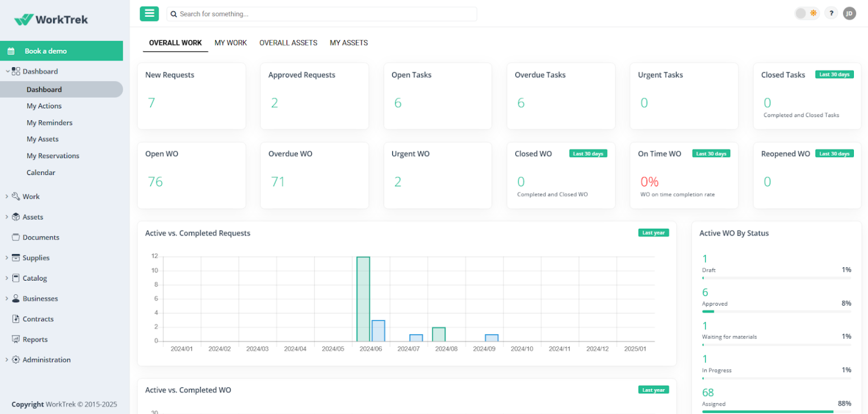Viewport: 868px width, 414px height.
Task: Expand the Businesses sidebar section
Action: point(6,298)
